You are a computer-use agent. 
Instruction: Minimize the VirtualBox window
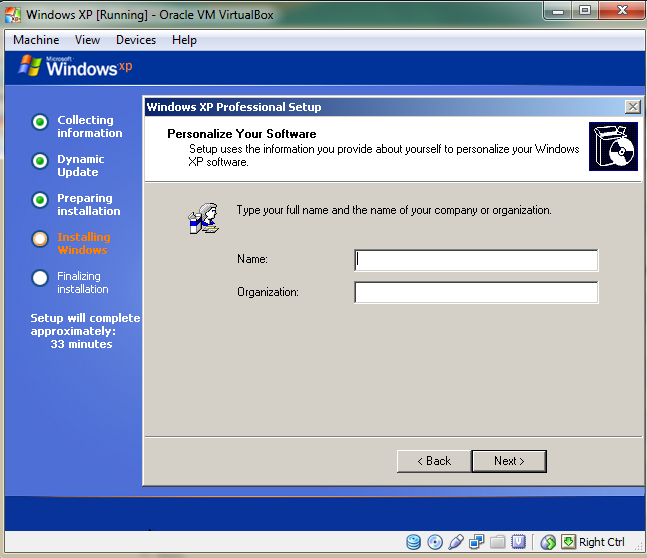click(558, 10)
